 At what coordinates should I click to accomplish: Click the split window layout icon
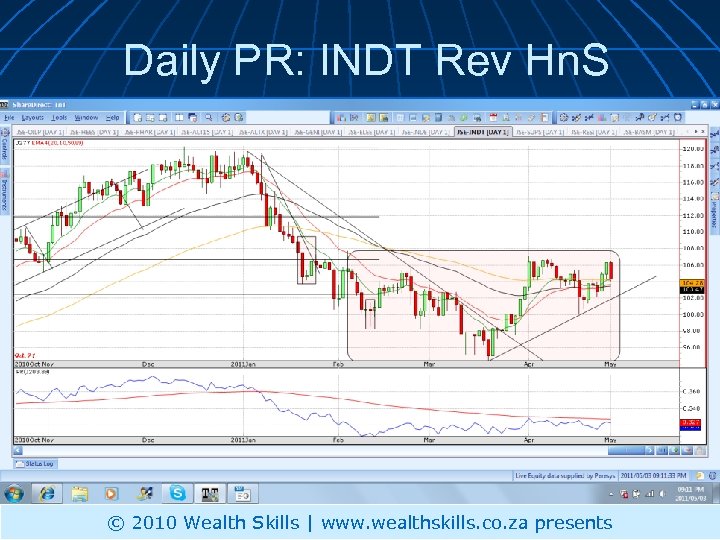click(x=180, y=118)
